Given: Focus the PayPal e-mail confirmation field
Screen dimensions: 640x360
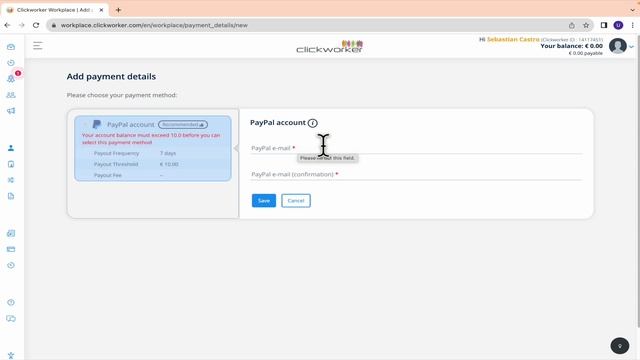Looking at the screenshot, I should [x=417, y=174].
